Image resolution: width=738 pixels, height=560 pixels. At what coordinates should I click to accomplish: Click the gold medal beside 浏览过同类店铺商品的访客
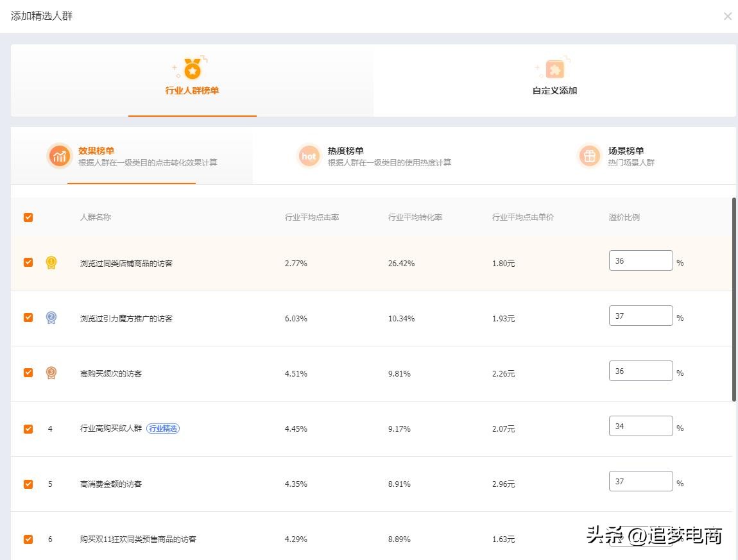point(51,262)
